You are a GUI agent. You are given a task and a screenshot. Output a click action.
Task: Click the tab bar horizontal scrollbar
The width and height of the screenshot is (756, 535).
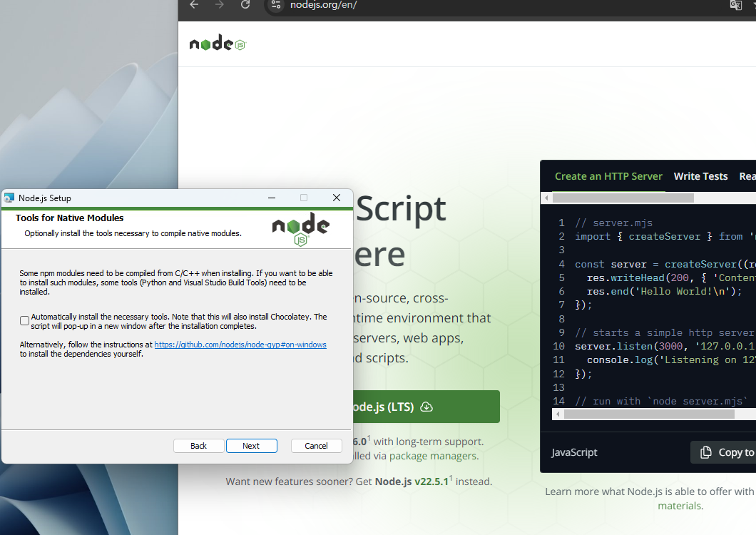pos(623,198)
